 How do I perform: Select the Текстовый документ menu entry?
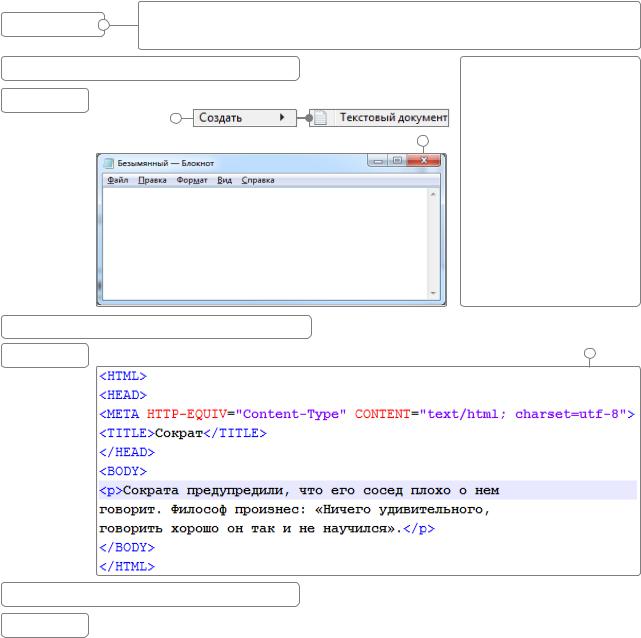click(x=379, y=118)
